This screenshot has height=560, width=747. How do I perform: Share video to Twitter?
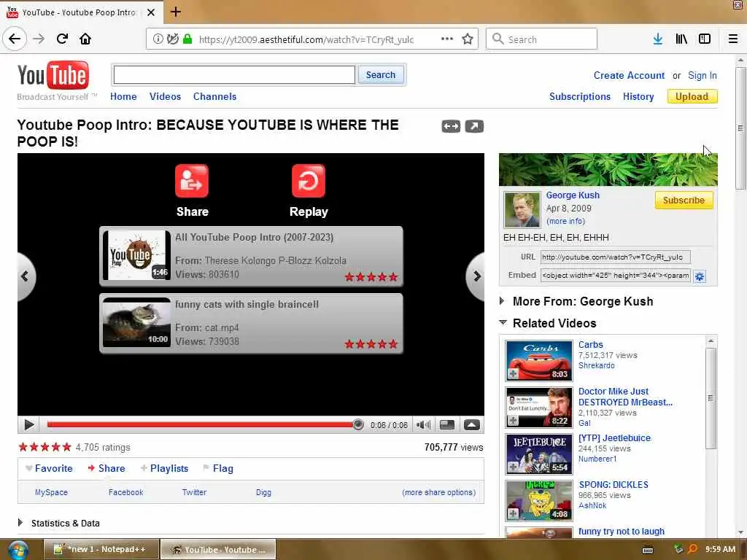(x=194, y=492)
